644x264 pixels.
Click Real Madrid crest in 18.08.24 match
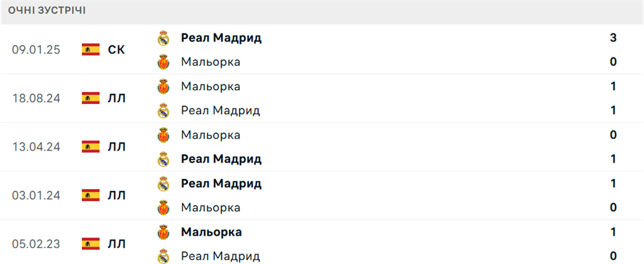(x=164, y=111)
